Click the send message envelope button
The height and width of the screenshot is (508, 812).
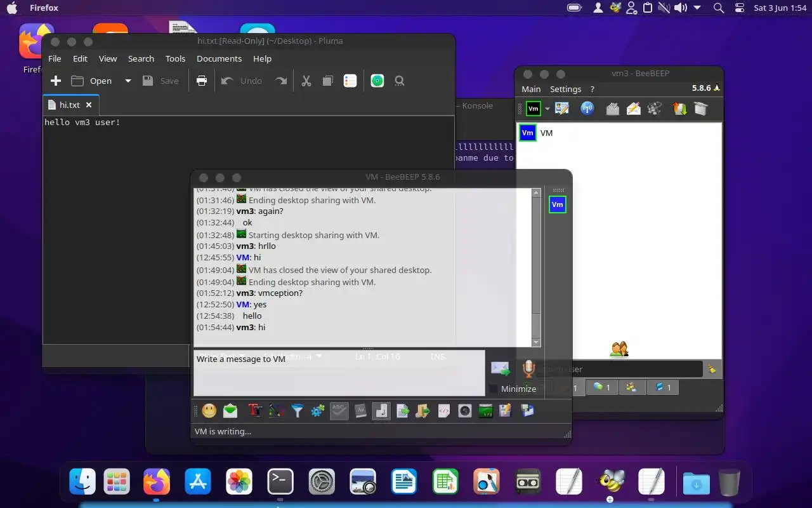coord(501,368)
